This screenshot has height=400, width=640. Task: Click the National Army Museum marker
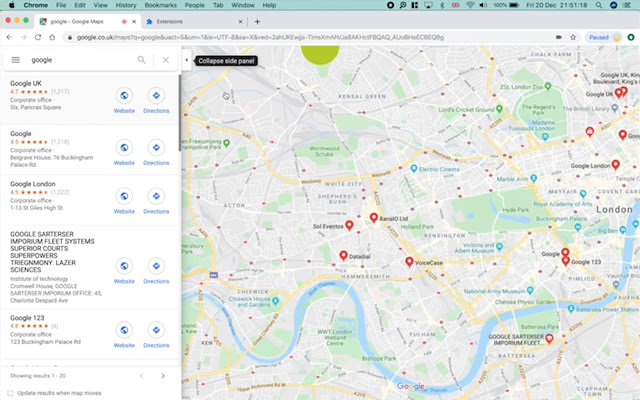coord(530,291)
